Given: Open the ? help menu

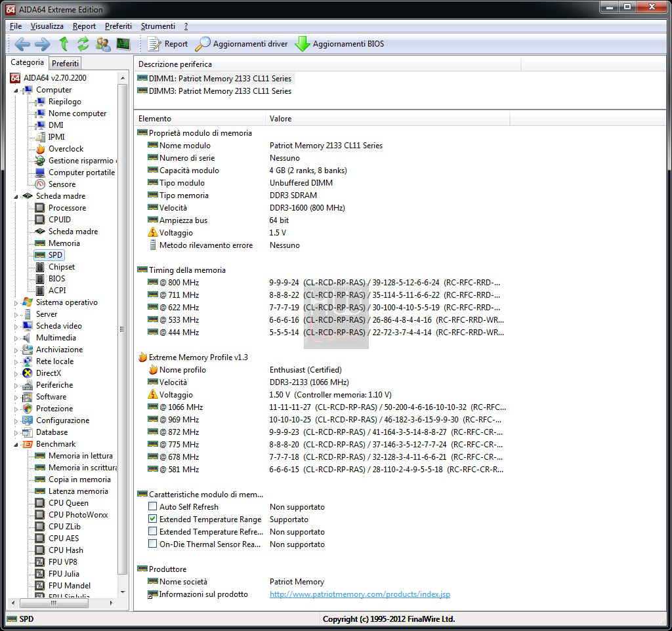Looking at the screenshot, I should coord(186,26).
